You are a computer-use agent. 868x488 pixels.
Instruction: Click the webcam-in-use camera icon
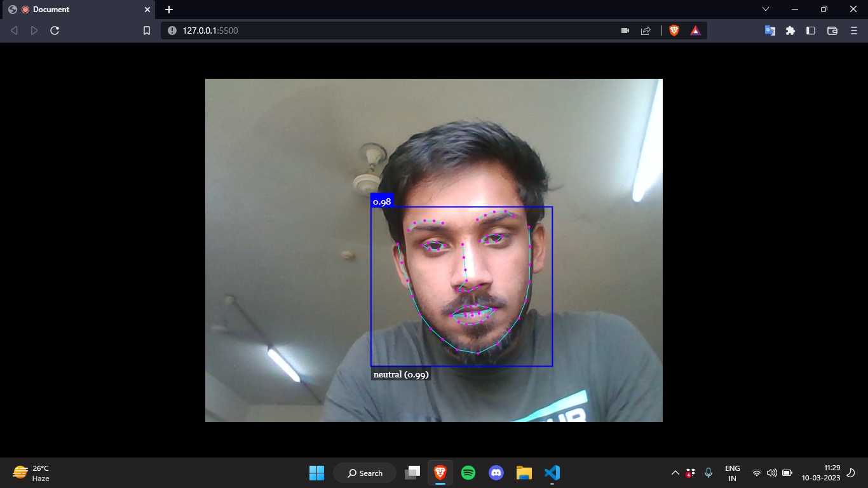[x=625, y=30]
